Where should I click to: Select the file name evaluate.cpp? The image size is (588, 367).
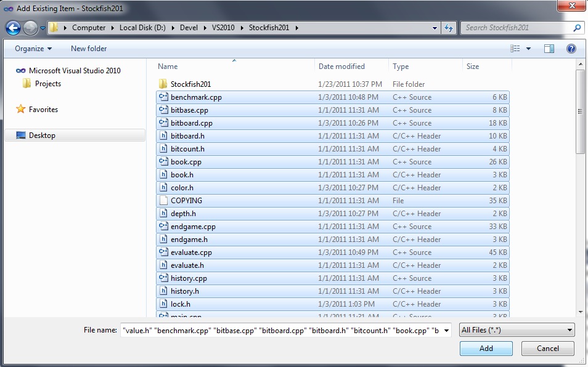191,252
